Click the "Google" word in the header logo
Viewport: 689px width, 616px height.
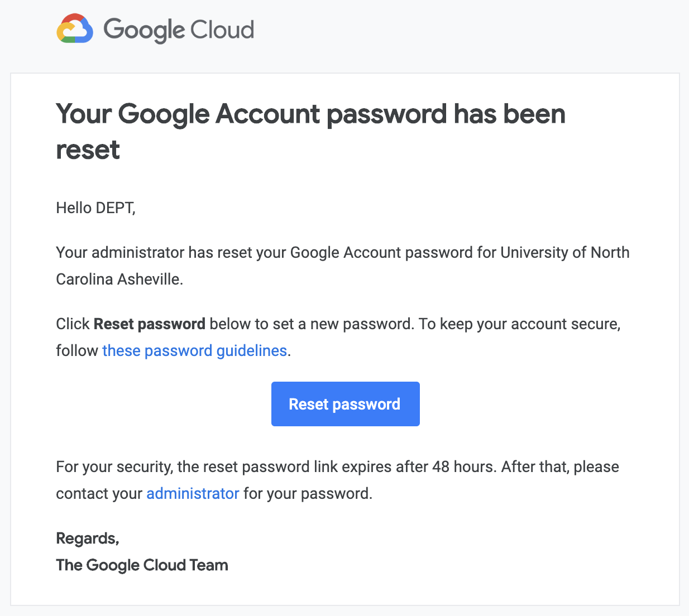click(144, 30)
